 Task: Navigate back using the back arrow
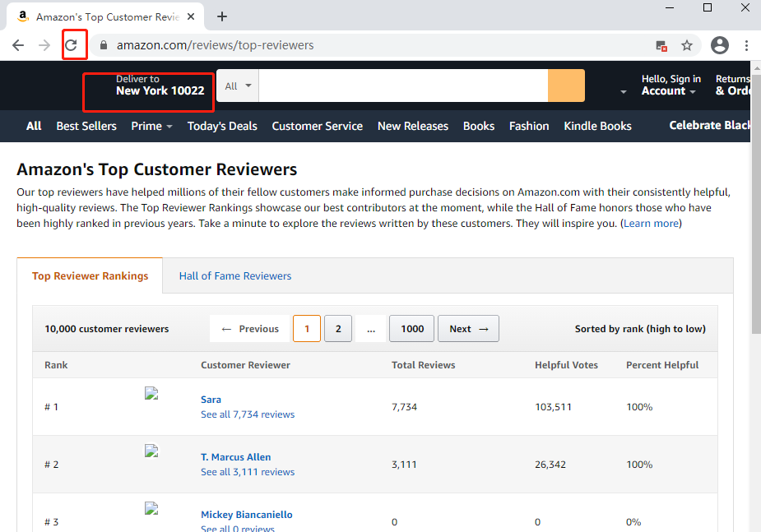pos(17,45)
